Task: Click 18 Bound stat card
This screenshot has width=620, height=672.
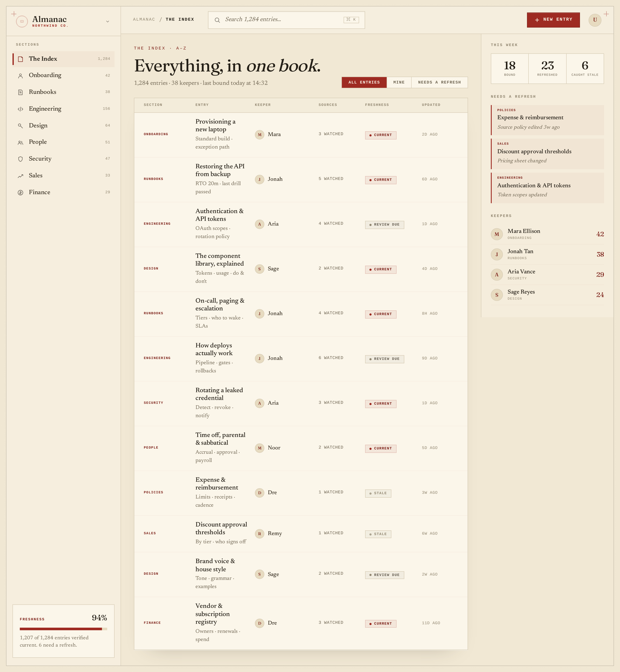Action: pyautogui.click(x=510, y=68)
